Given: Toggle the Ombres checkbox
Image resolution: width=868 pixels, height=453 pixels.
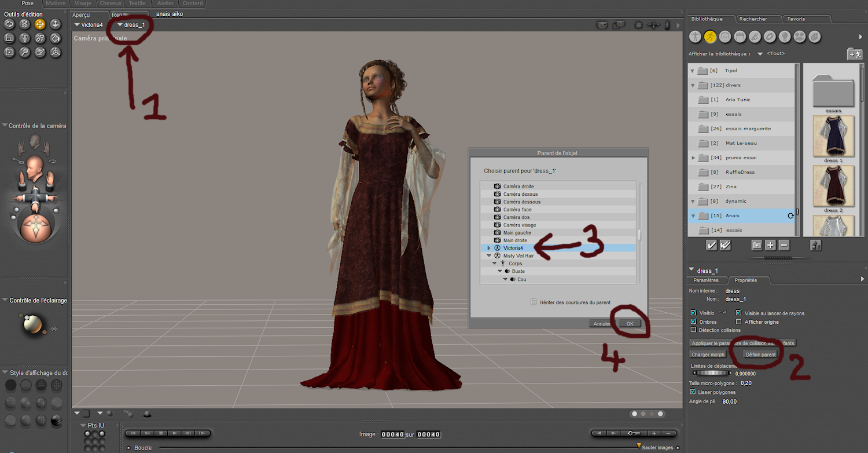Looking at the screenshot, I should 694,322.
